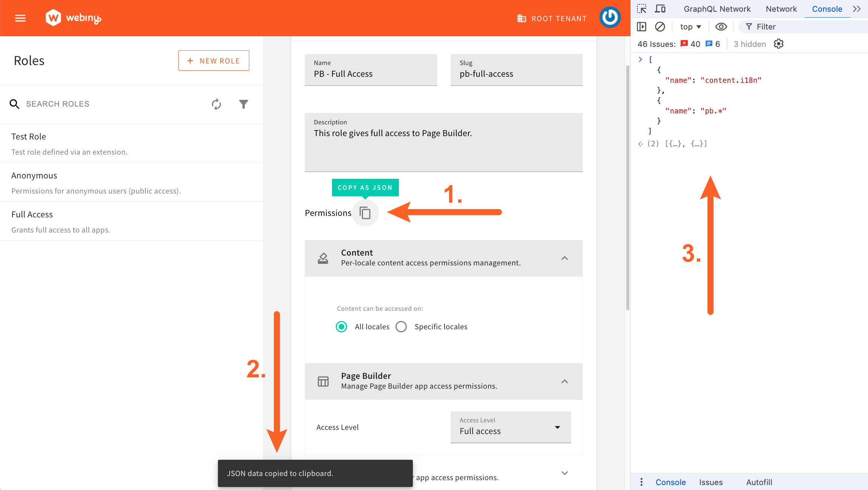Open the top frame context dropdown

coord(690,26)
